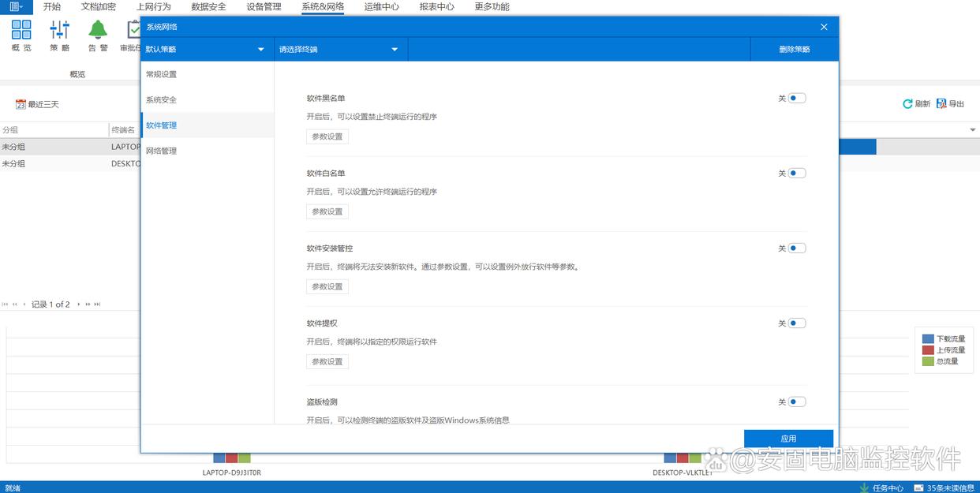Go to next record in pager
This screenshot has height=493, width=980.
(x=78, y=304)
